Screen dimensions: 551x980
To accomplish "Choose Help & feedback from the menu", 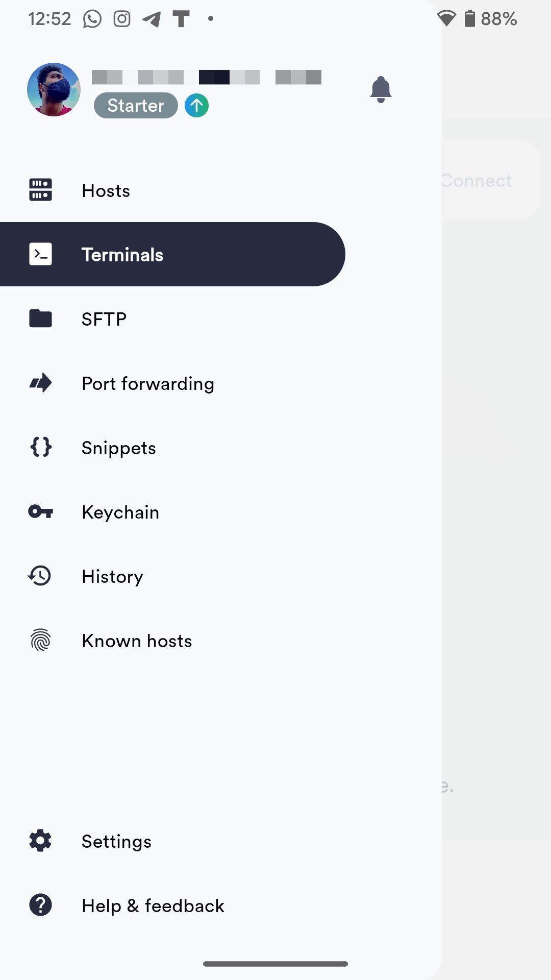I will coord(153,905).
